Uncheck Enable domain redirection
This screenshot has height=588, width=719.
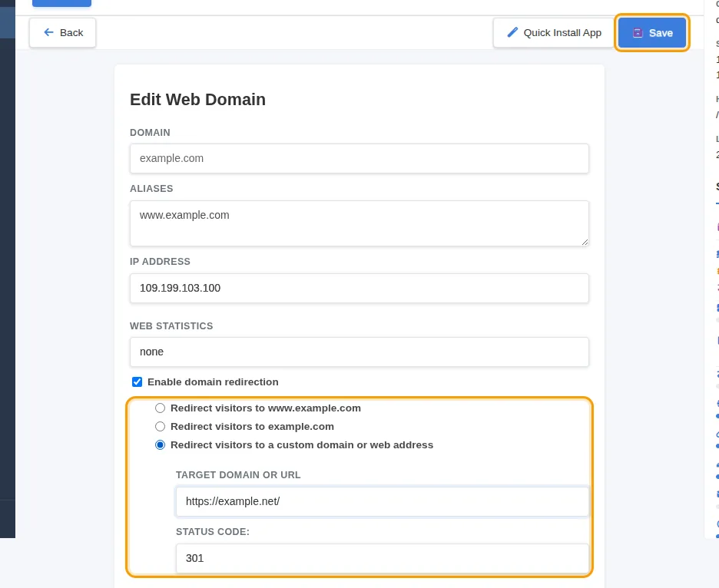pos(137,382)
